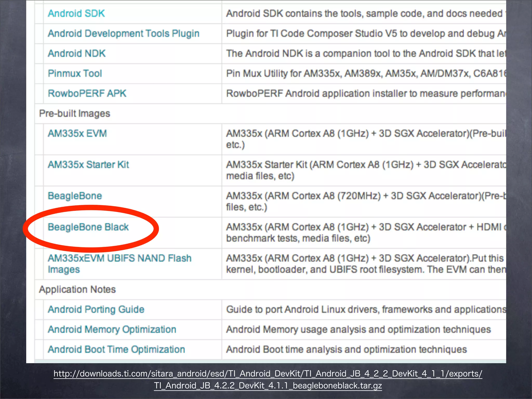
Task: Open the Android SDK link
Action: click(x=76, y=14)
